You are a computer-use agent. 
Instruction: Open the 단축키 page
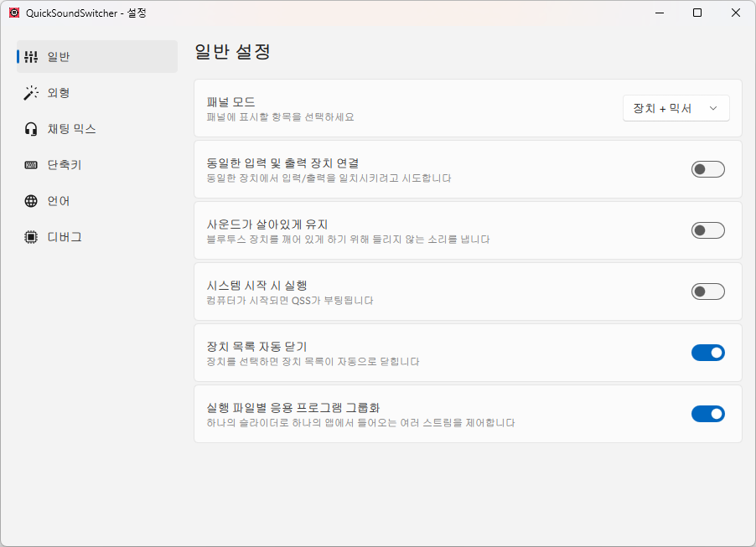point(97,165)
